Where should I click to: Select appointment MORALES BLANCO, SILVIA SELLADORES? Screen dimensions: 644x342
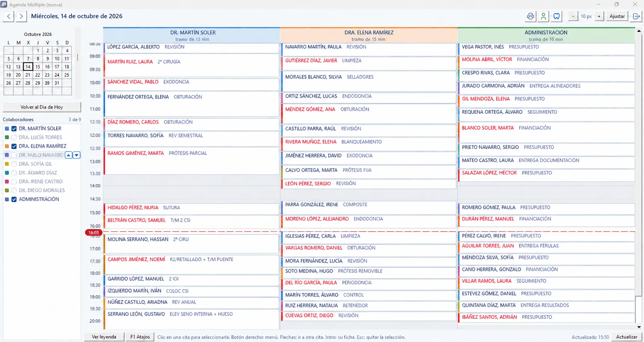tap(369, 81)
